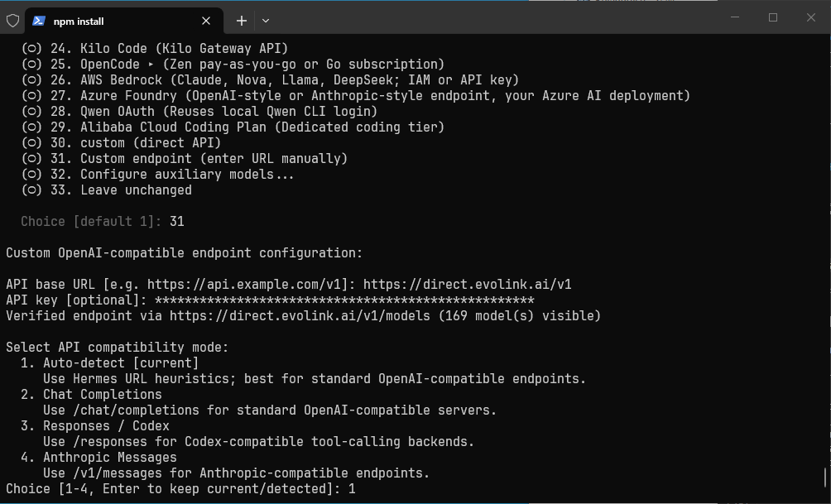
Task: Click the terminal scrollbar thumb
Action: click(x=825, y=478)
